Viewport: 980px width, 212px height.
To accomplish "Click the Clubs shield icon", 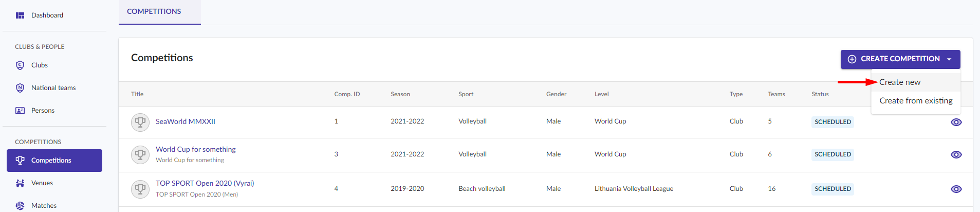I will tap(20, 65).
